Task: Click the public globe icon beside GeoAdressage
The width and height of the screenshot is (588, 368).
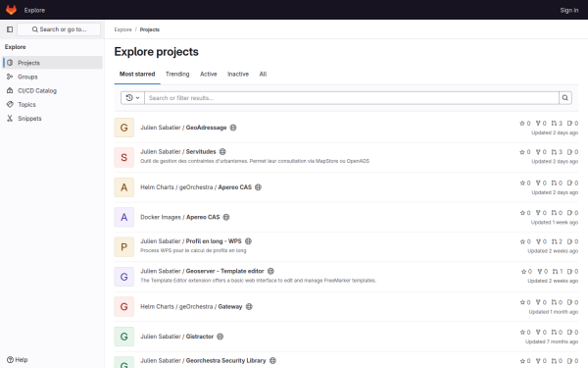Action: [233, 128]
